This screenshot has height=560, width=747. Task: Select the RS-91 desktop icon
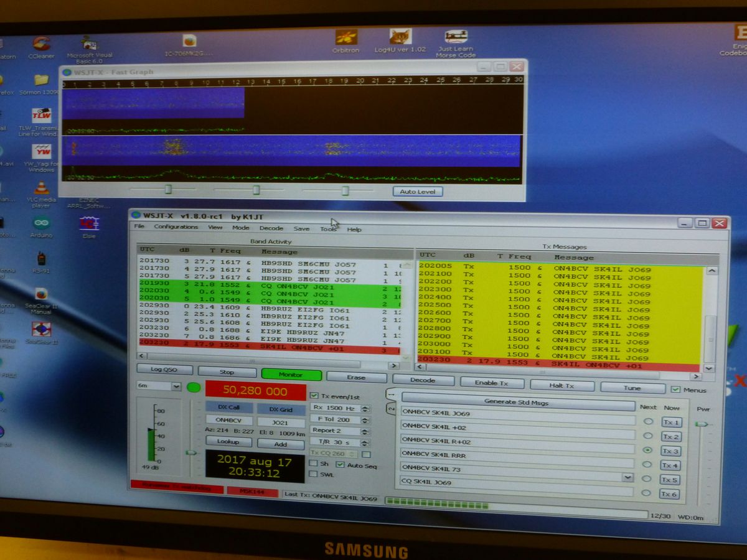pos(41,263)
